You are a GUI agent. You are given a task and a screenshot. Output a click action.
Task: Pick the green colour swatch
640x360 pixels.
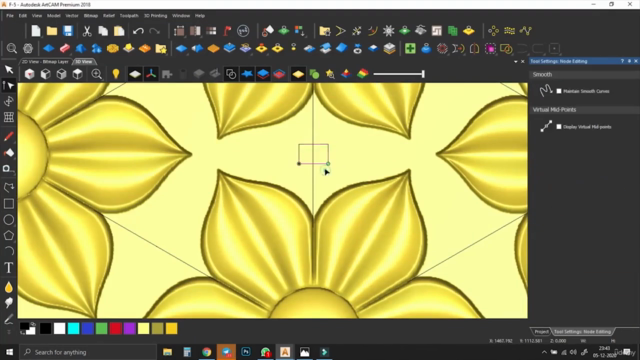(102, 329)
